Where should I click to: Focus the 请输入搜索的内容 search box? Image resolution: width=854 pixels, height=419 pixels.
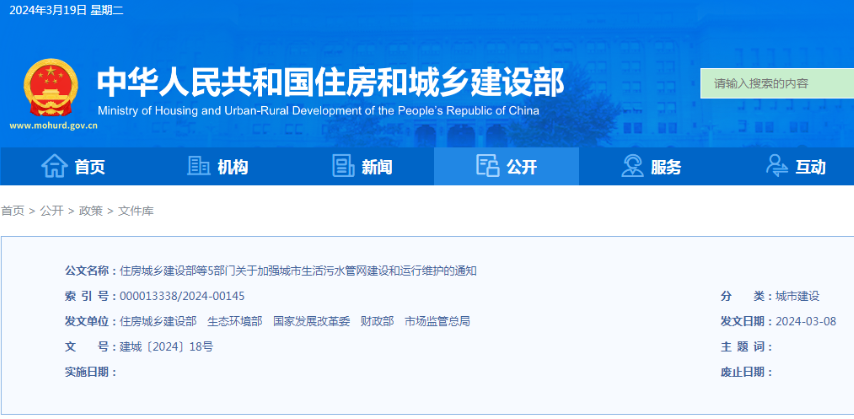coord(776,83)
